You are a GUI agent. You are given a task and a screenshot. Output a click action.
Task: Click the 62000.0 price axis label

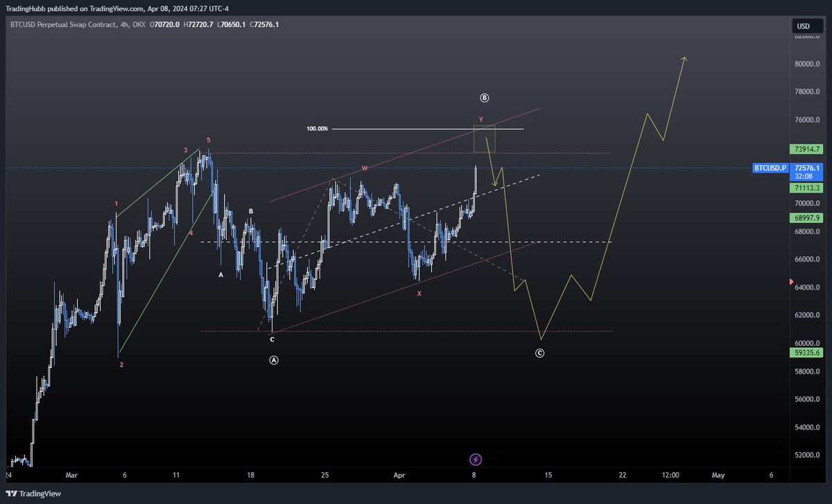tap(807, 315)
